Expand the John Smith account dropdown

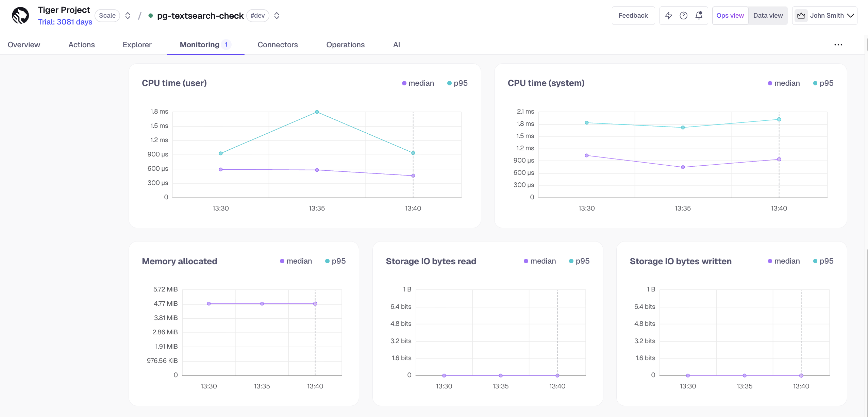851,15
